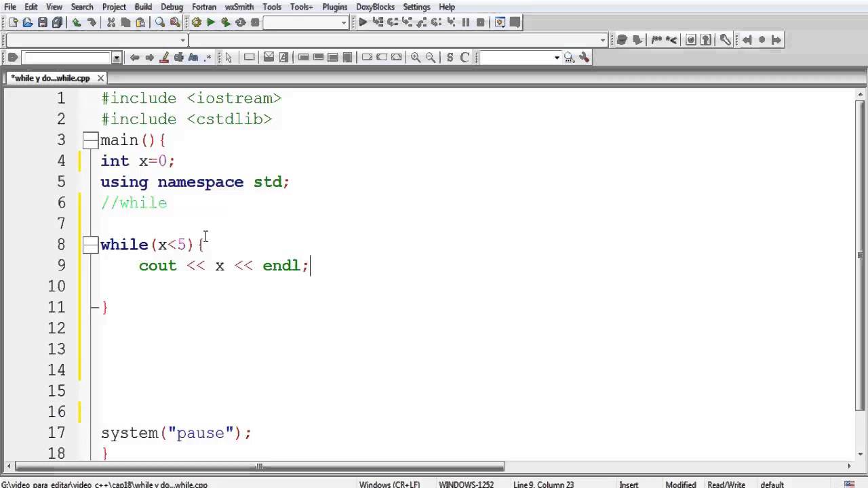
Task: Start debugger continue icon
Action: [363, 22]
